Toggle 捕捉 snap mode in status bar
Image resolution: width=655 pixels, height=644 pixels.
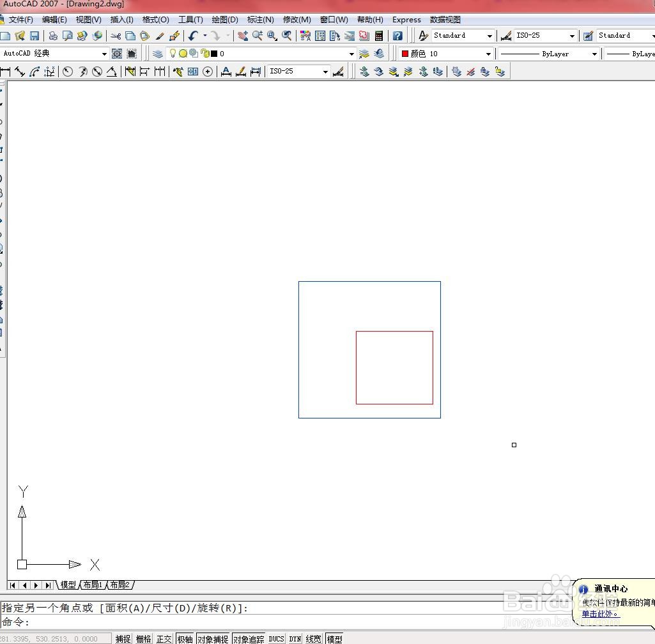pyautogui.click(x=123, y=639)
